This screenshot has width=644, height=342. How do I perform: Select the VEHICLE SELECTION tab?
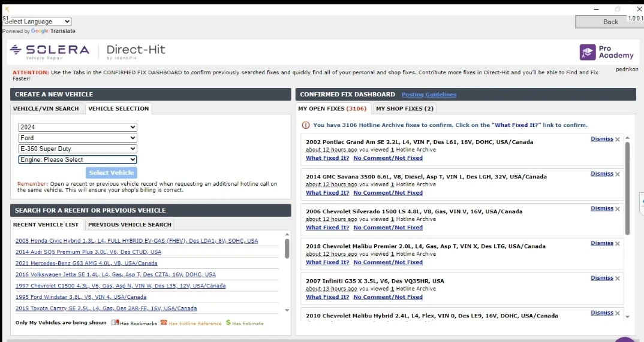coord(118,108)
